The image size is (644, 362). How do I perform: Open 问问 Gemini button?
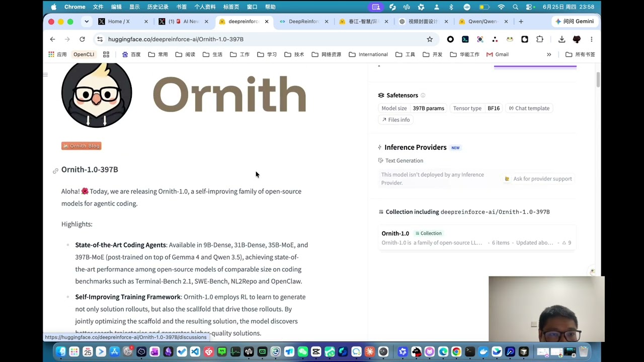point(574,22)
